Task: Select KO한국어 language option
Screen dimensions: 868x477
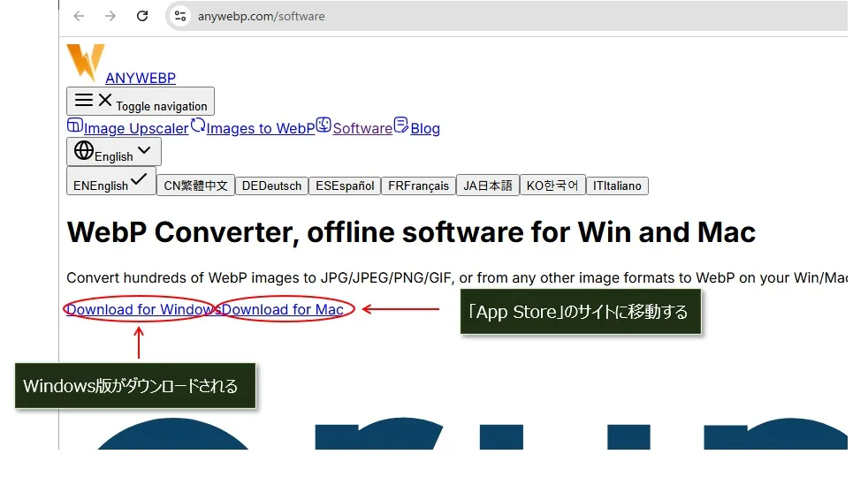Action: [552, 185]
